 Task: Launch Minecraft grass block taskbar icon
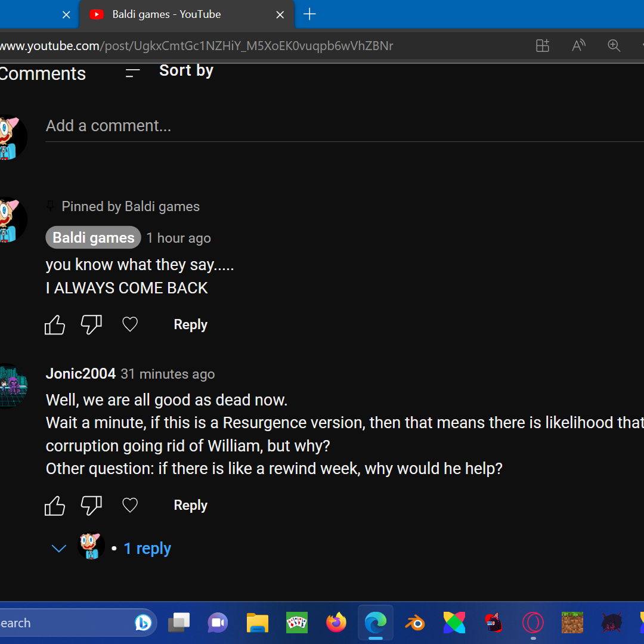coord(572,623)
